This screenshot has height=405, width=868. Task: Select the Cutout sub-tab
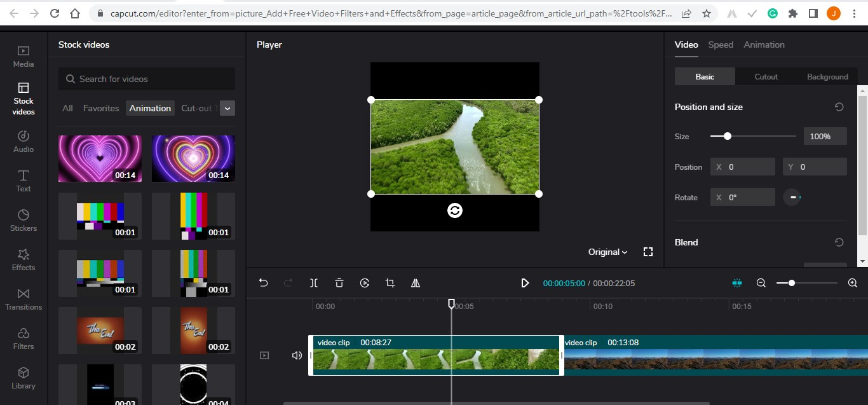pyautogui.click(x=766, y=76)
